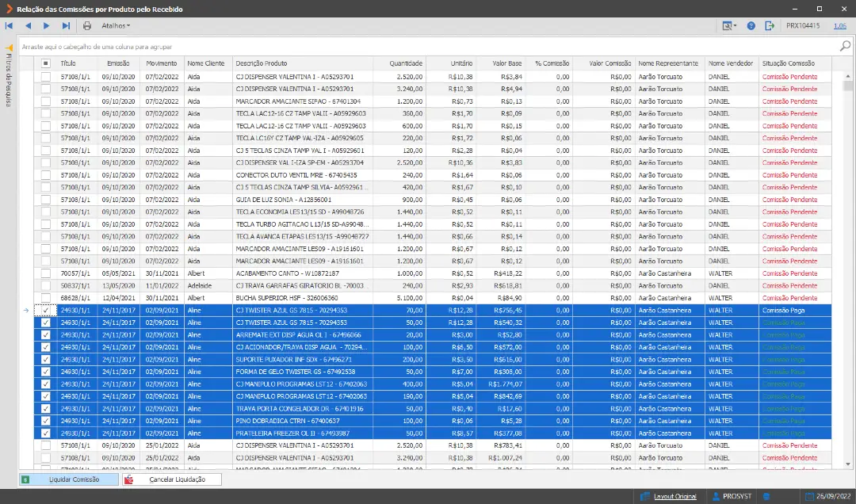Click the pin icon above Filtros de Pesquisa
Image resolution: width=856 pixels, height=504 pixels.
point(9,48)
